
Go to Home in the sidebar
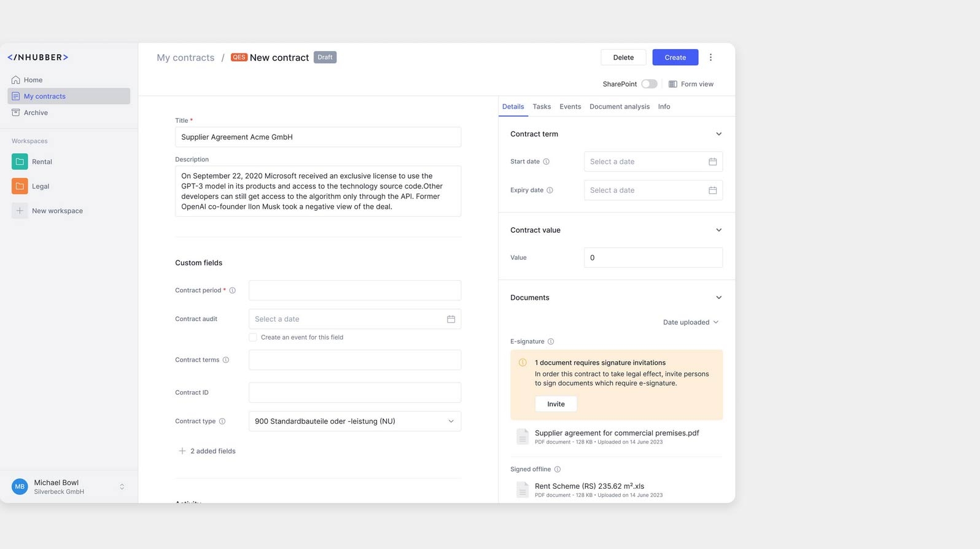(69, 80)
